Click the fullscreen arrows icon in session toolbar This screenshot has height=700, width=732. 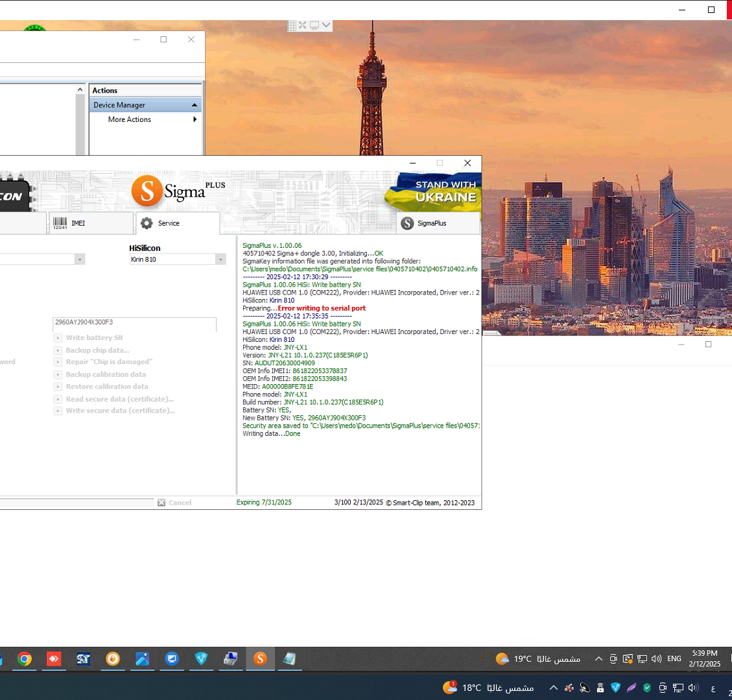tap(303, 25)
